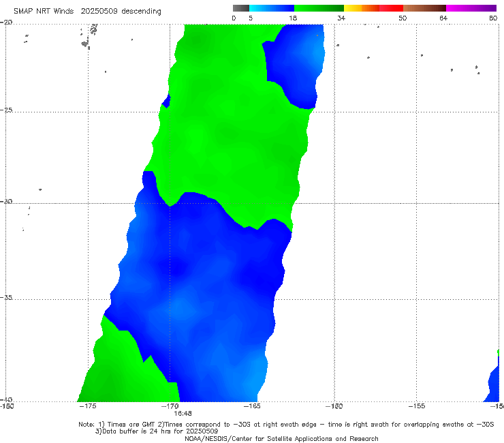Click the latitude label '-35'
The image size is (504, 443).
coord(6,297)
